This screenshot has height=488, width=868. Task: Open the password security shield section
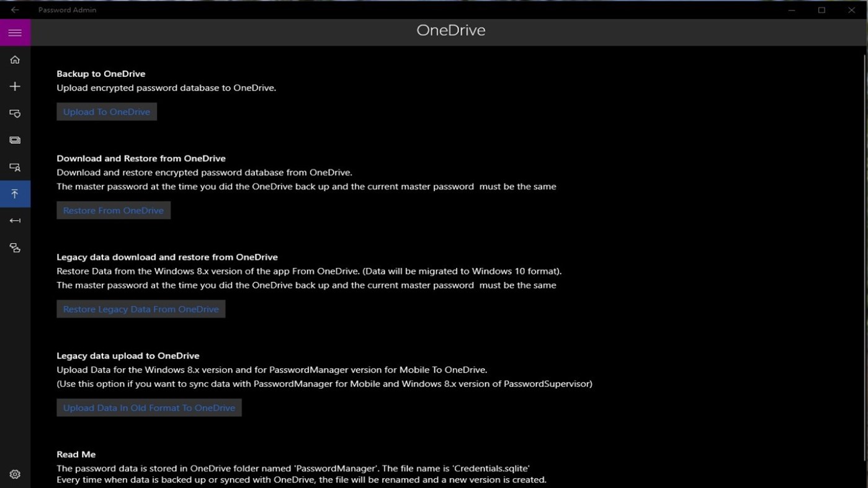tap(14, 113)
